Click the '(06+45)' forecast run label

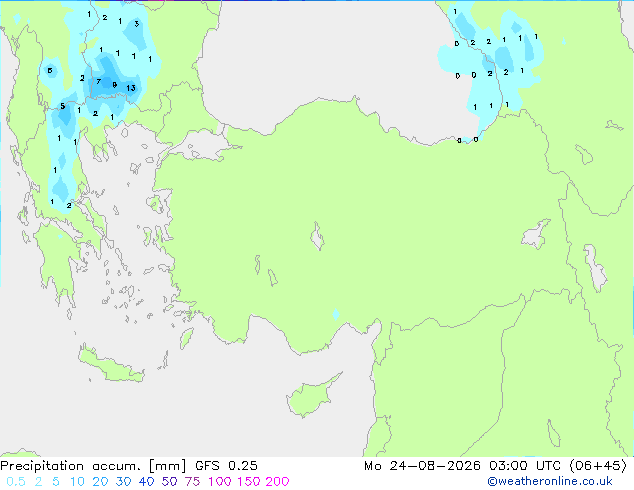click(x=598, y=466)
